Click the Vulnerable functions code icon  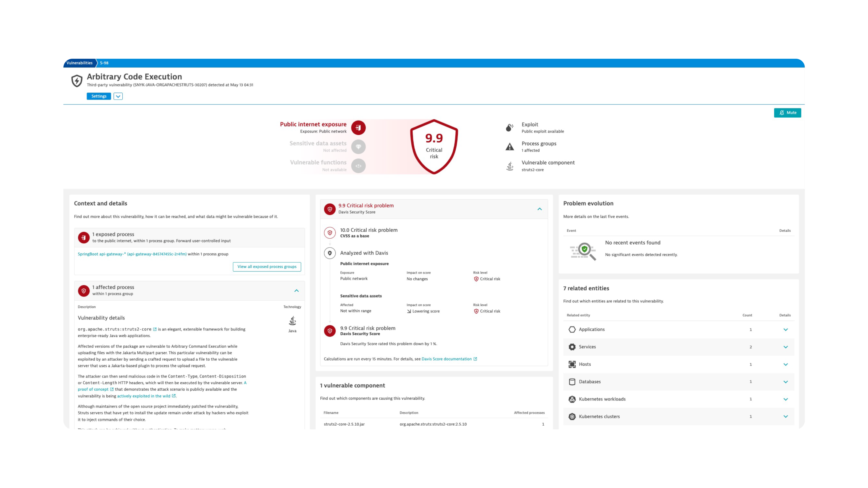(x=358, y=166)
